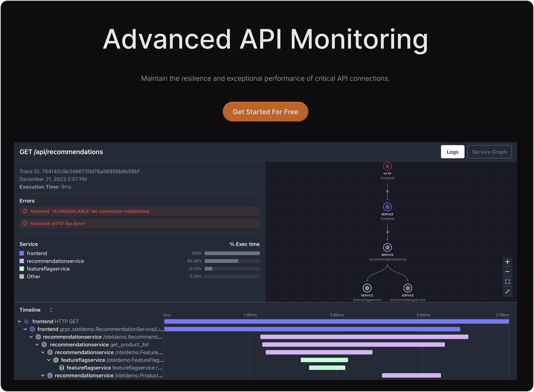Switch to the Service Graph tab

click(489, 152)
